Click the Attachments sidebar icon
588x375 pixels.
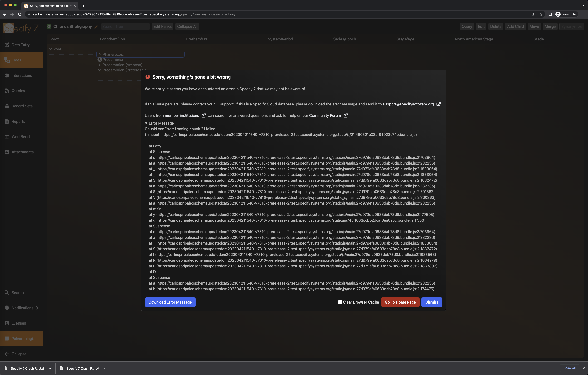coord(7,152)
